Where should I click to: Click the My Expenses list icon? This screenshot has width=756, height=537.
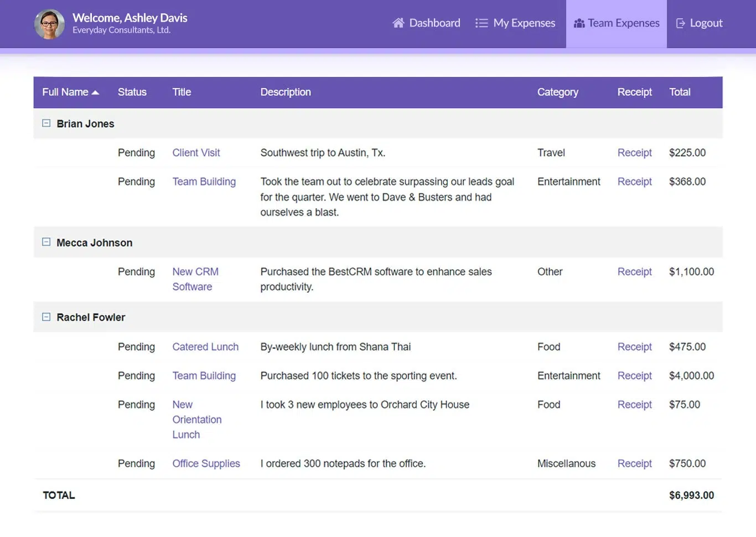481,23
